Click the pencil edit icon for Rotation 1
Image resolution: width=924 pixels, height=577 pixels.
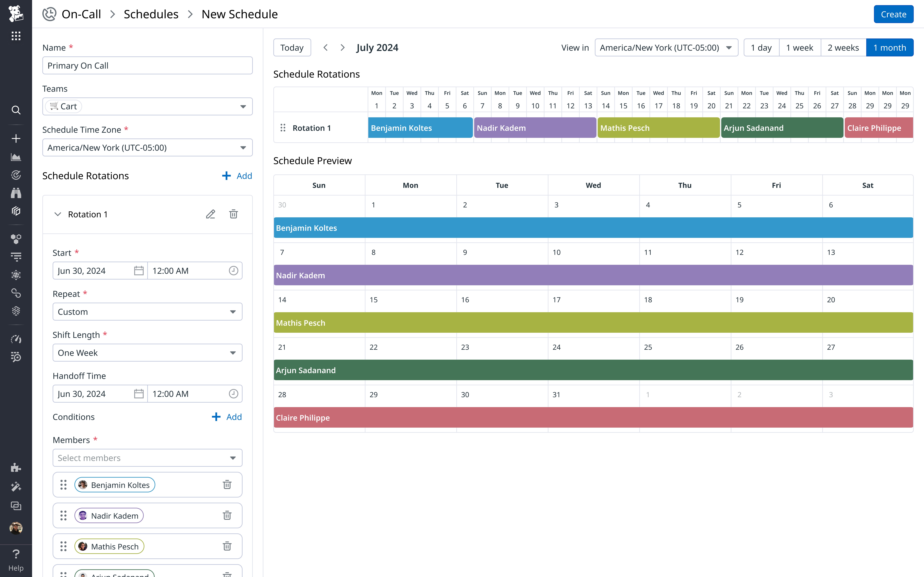pos(210,214)
